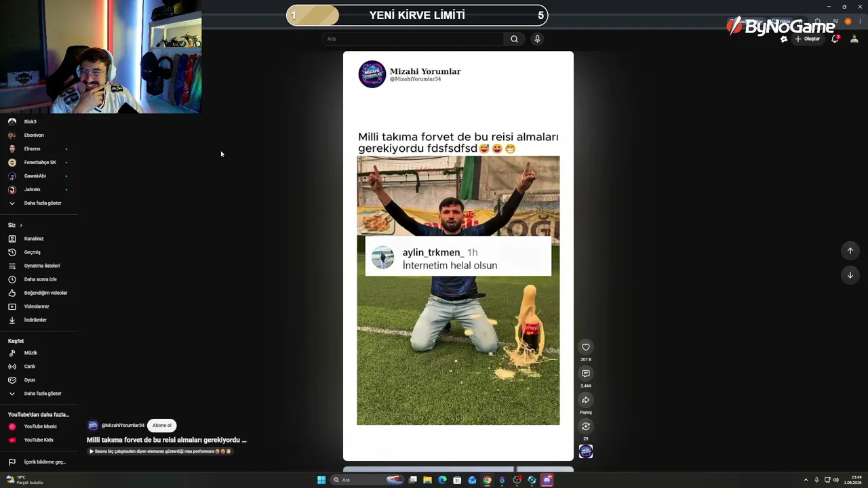Subscribe with the Abone ol button
This screenshot has height=488, width=868.
(x=162, y=426)
